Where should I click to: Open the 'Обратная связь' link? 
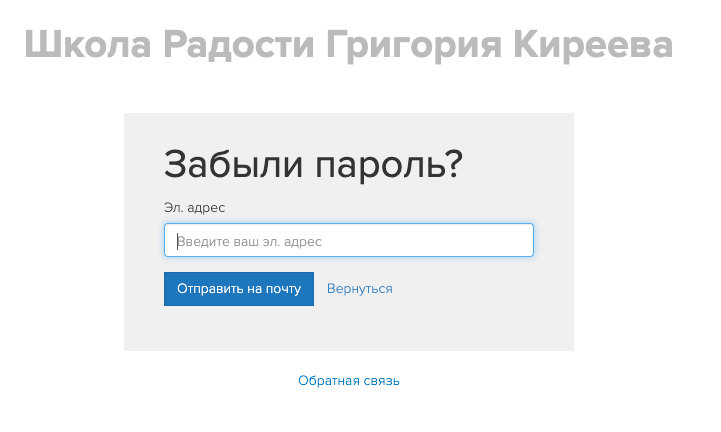(x=348, y=381)
